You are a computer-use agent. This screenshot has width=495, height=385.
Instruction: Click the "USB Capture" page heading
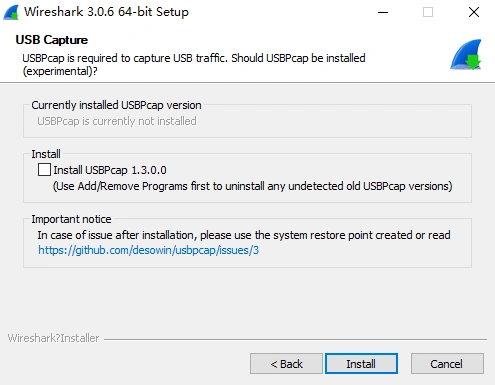52,40
